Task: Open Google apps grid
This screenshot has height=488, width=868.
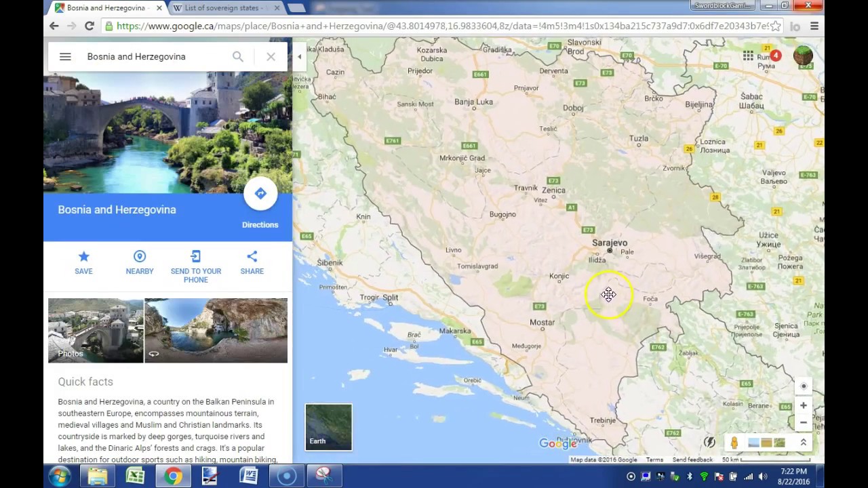Action: coord(748,56)
